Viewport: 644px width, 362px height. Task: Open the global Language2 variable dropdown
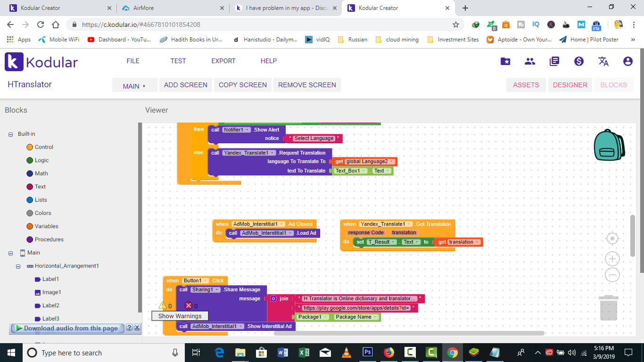pos(370,162)
